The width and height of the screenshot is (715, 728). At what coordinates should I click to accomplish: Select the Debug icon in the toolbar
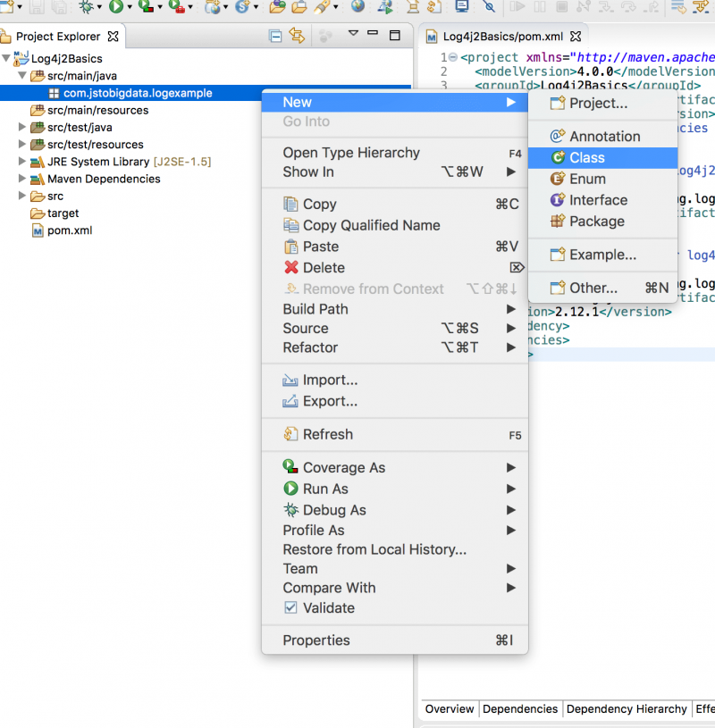click(85, 8)
